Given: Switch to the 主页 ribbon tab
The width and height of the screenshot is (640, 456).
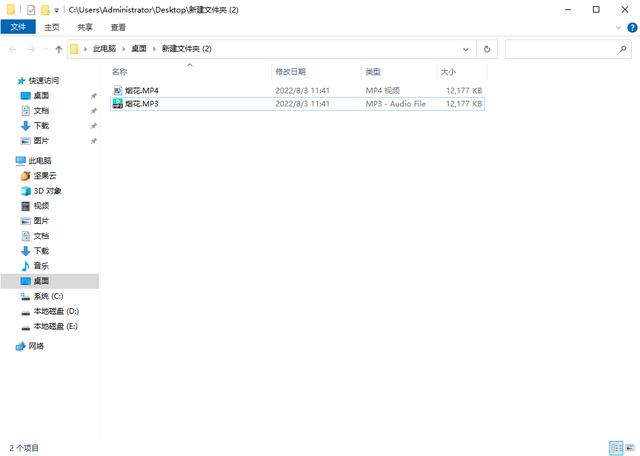Looking at the screenshot, I should point(52,27).
